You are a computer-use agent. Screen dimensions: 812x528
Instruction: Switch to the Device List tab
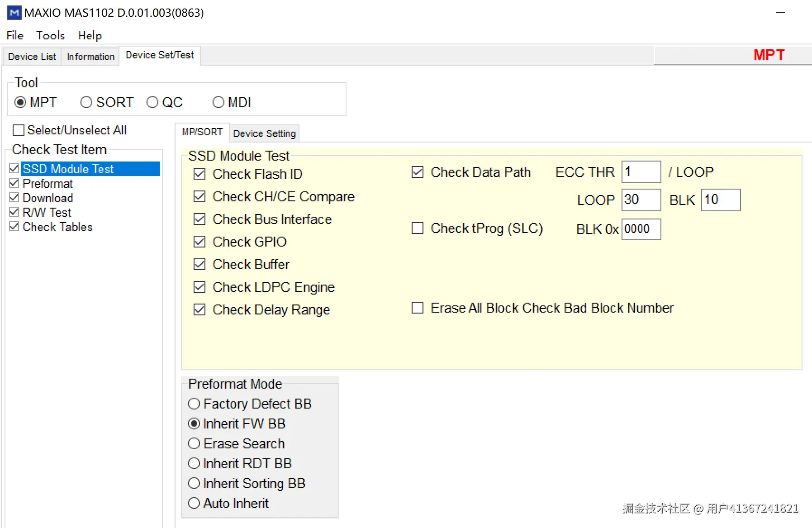pos(32,57)
